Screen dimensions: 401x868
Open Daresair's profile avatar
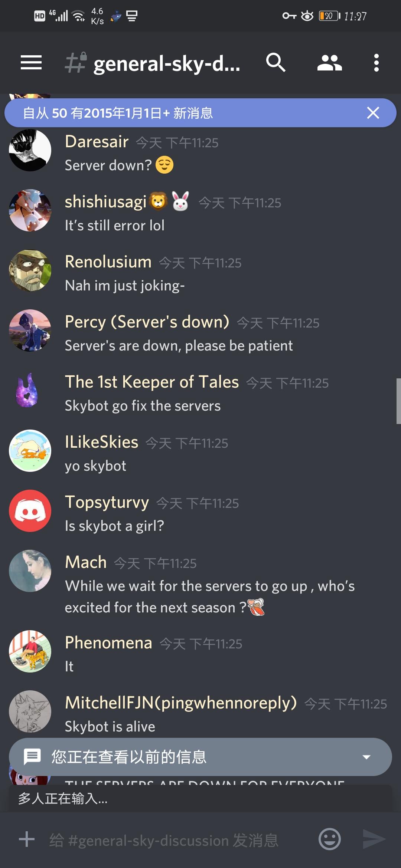30,150
